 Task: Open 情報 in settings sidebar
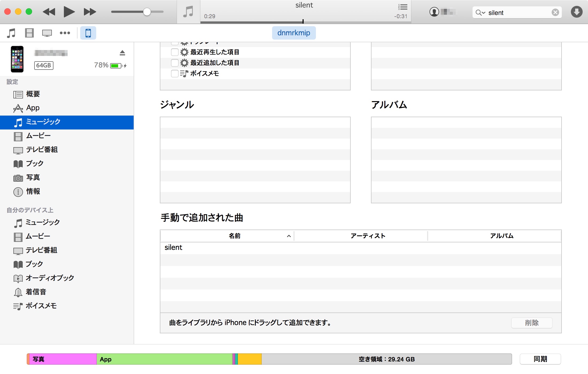click(x=67, y=192)
